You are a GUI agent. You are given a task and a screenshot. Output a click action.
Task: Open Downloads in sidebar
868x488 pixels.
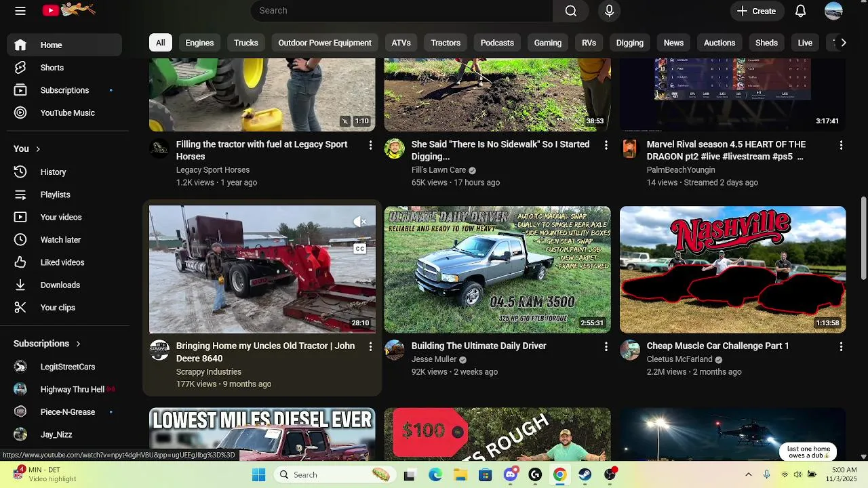pyautogui.click(x=64, y=285)
